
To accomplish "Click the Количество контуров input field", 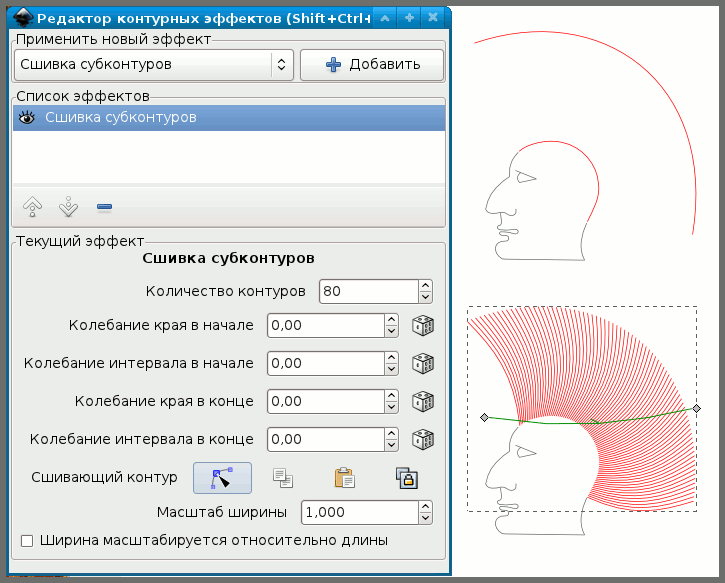I will tap(367, 291).
